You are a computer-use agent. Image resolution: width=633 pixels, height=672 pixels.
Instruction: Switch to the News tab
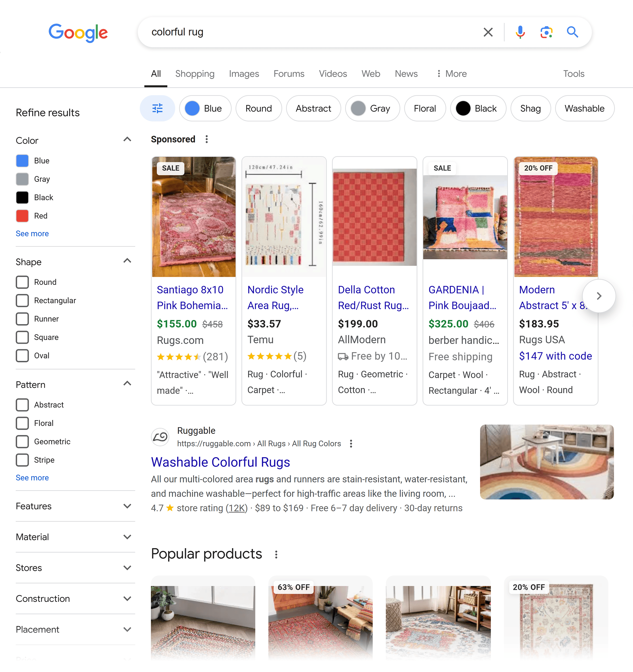click(406, 74)
